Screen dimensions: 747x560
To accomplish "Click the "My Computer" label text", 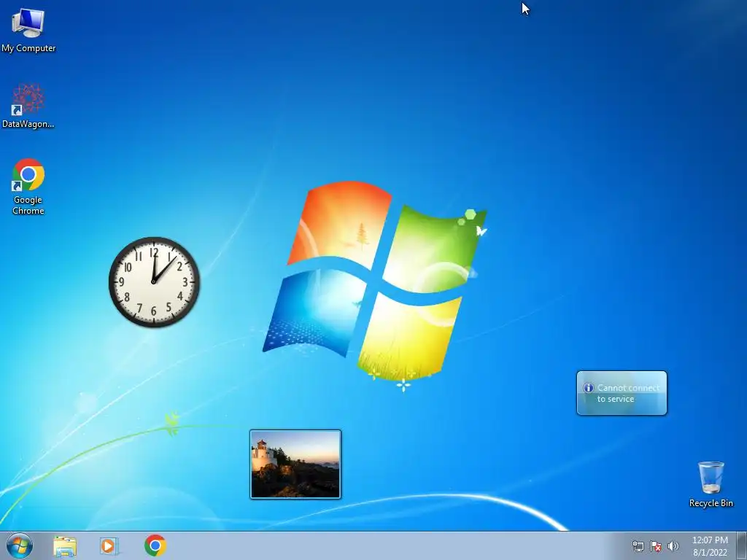I will (28, 48).
